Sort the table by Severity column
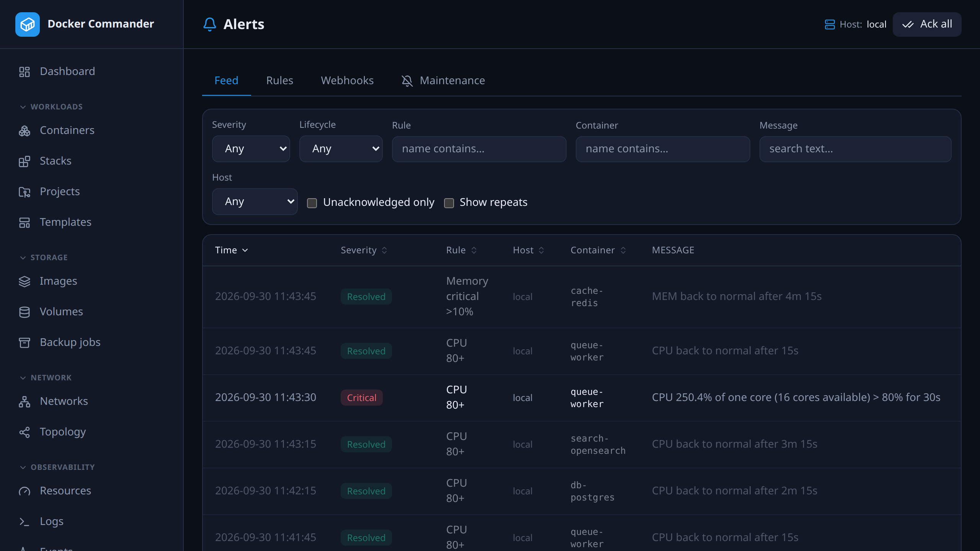 364,250
